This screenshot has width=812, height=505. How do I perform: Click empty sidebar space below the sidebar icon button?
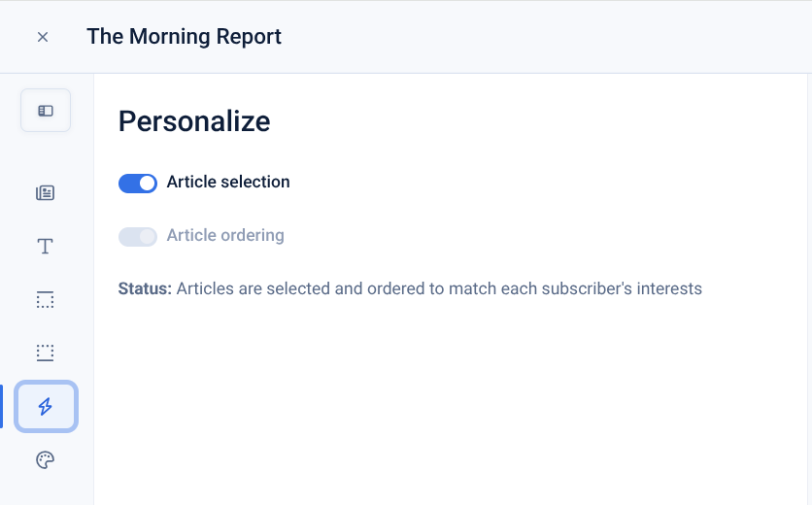[46, 153]
